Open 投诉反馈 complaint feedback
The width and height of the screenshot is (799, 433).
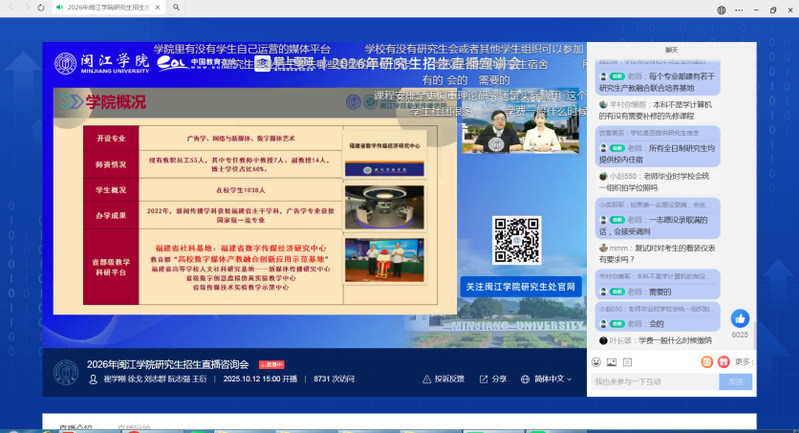tap(443, 379)
